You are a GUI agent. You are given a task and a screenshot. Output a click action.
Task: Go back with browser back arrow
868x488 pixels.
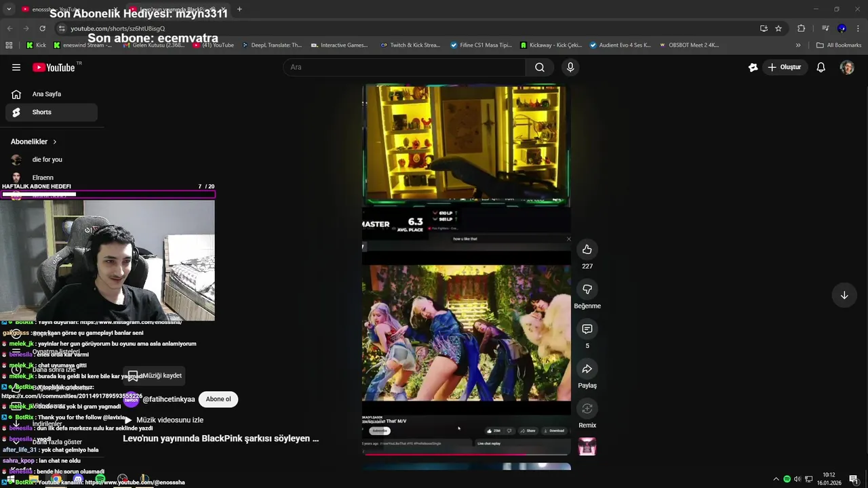(9, 28)
